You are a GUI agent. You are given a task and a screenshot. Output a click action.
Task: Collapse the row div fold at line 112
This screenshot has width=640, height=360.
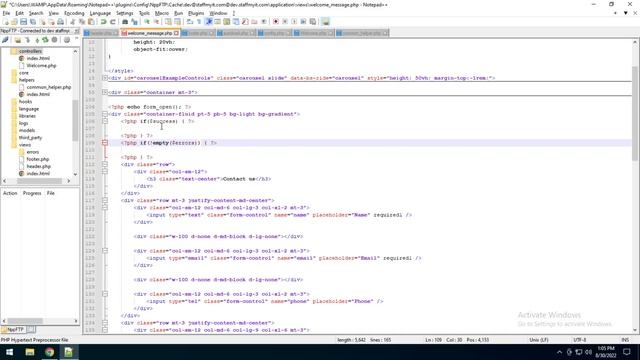click(105, 164)
